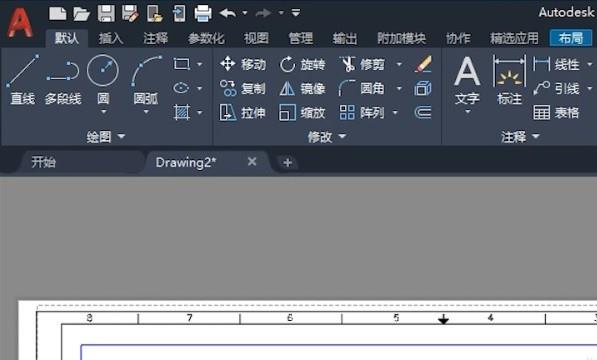The height and width of the screenshot is (360, 597).
Task: Expand the Fillet (圆角) dropdown arrow
Action: [399, 89]
